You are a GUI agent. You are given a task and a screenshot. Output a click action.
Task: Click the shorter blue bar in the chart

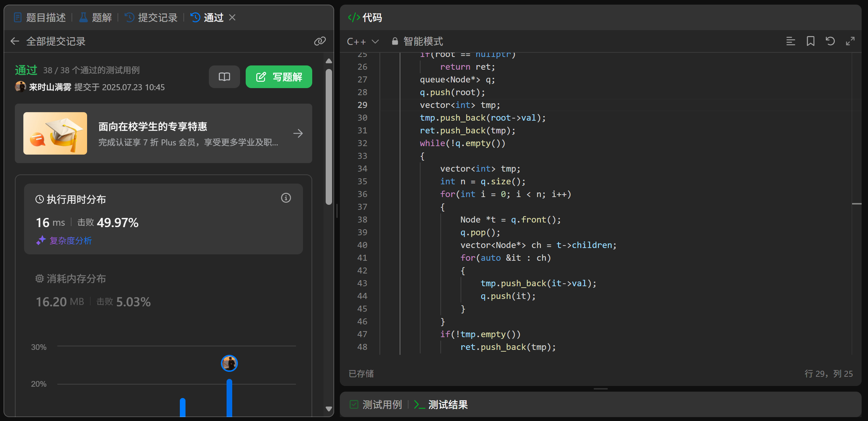183,408
